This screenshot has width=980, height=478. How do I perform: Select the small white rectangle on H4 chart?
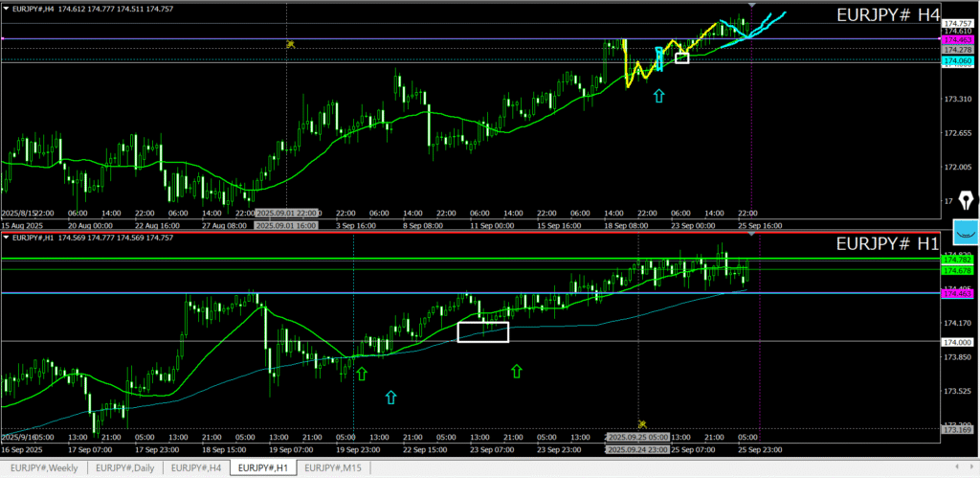point(681,58)
